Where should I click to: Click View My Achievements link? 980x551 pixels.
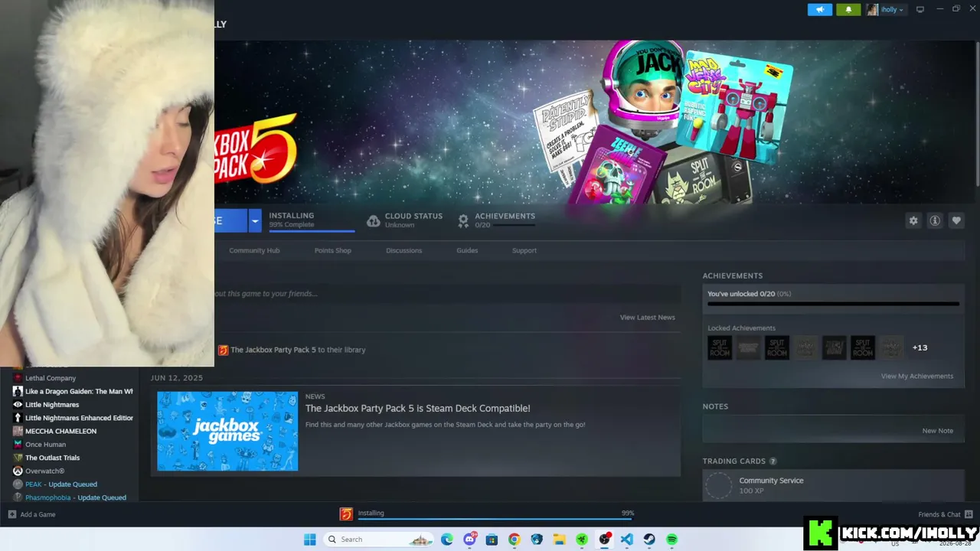pyautogui.click(x=916, y=377)
